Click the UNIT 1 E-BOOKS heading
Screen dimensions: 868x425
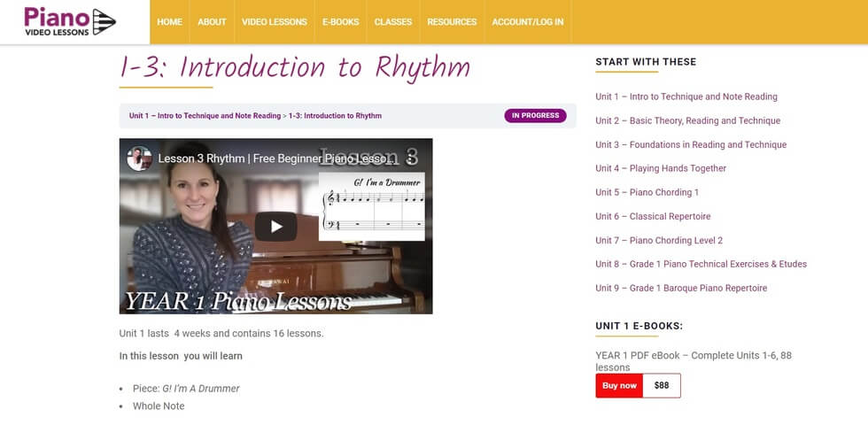pyautogui.click(x=639, y=326)
